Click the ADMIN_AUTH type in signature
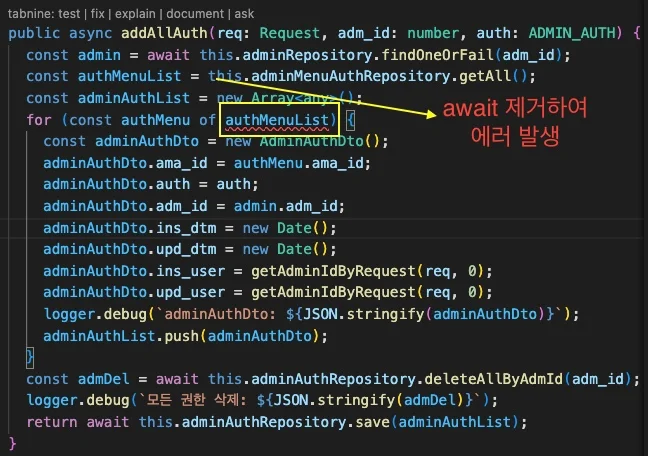The image size is (648, 456). 572,33
